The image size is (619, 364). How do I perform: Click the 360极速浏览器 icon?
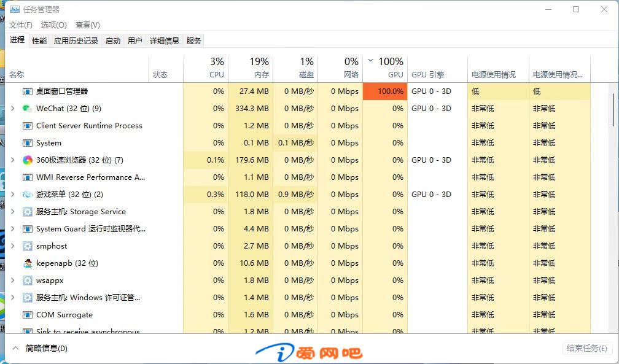point(27,160)
